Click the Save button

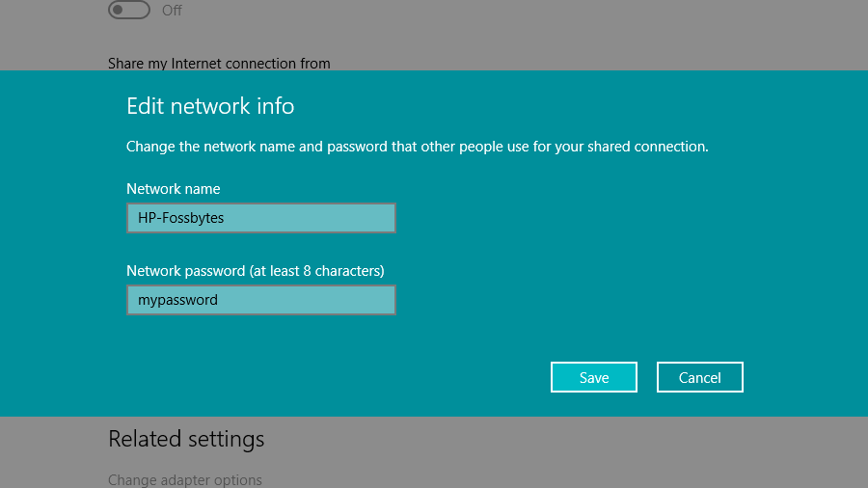coord(593,377)
